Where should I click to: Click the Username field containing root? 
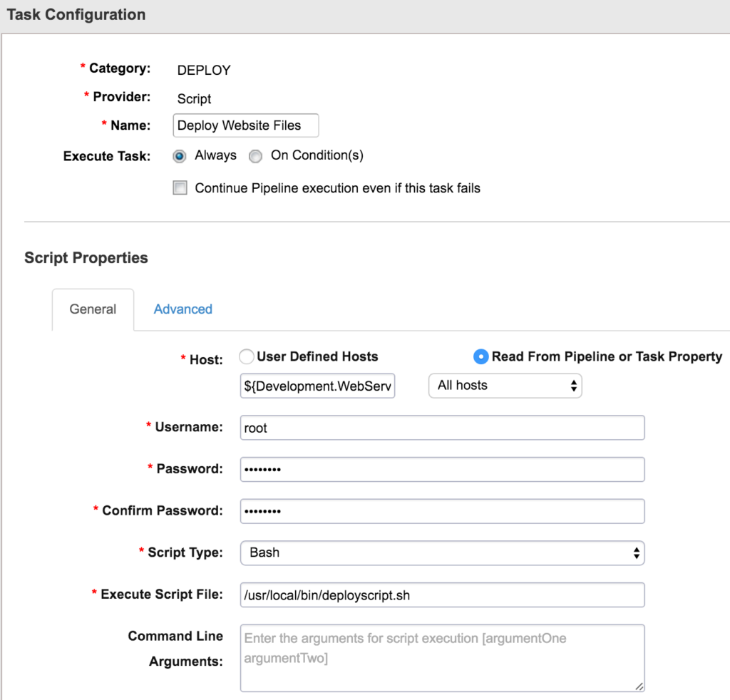click(x=442, y=428)
